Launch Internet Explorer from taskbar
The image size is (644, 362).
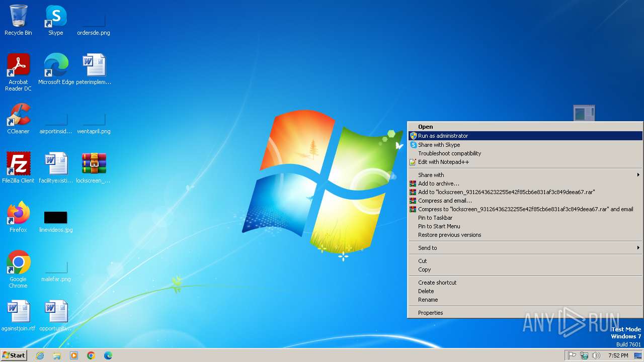(40, 355)
